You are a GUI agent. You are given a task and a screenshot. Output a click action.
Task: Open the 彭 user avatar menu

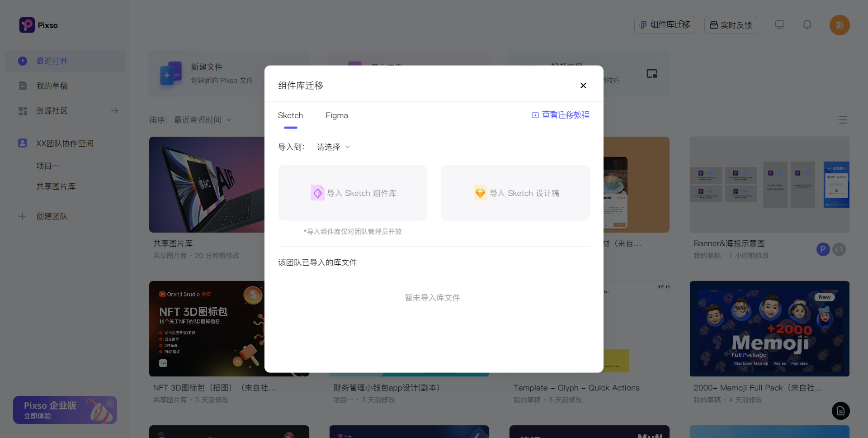[840, 25]
